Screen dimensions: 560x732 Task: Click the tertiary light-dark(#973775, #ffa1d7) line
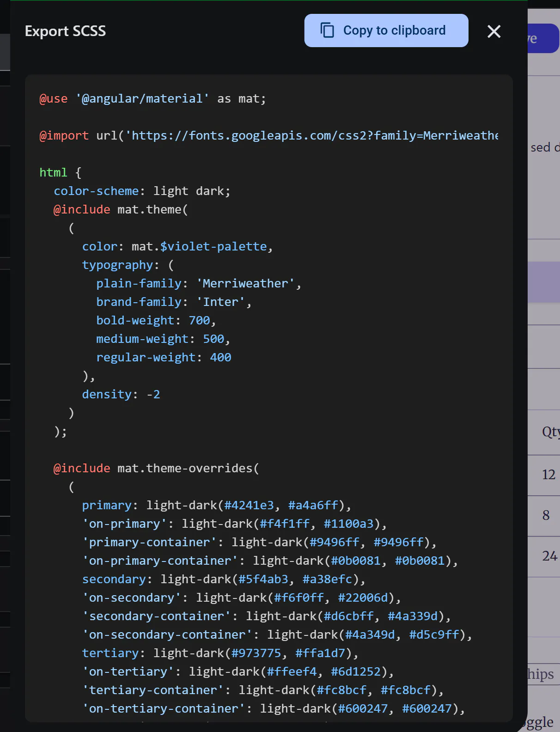pos(220,653)
